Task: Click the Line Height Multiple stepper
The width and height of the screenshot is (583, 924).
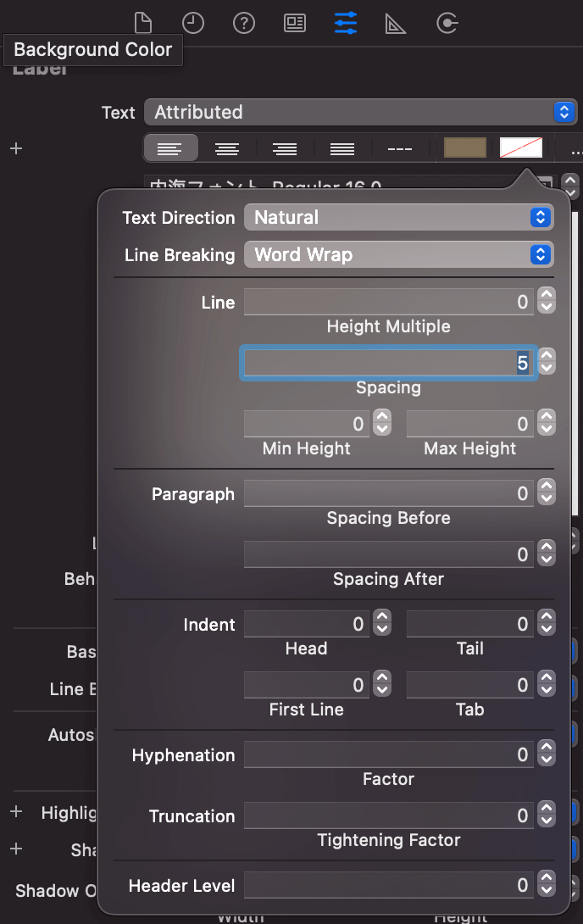Action: point(547,302)
